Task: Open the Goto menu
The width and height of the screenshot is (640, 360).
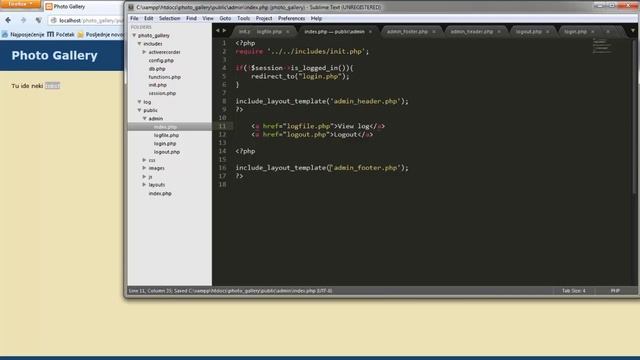Action: click(x=225, y=18)
